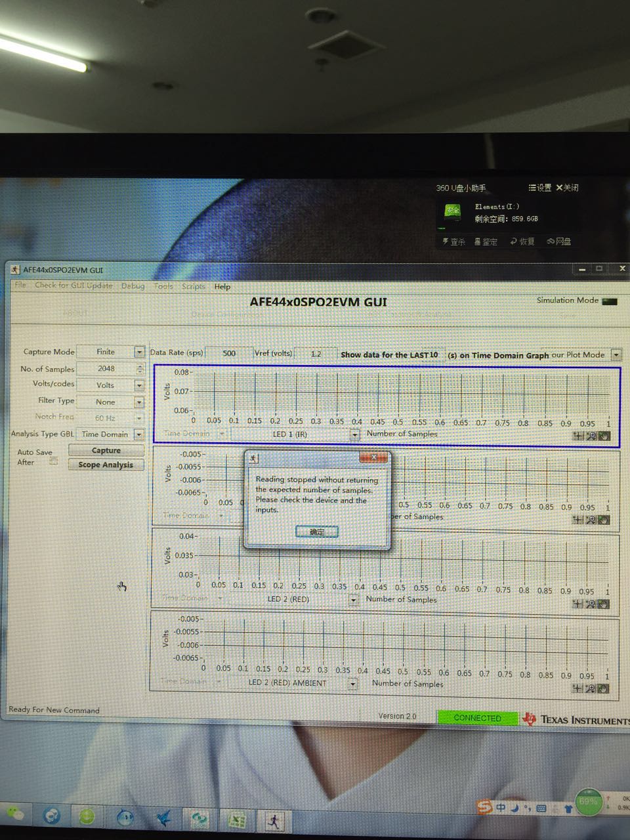Click 网盘 in 360 U盘小助手
The height and width of the screenshot is (840, 630).
click(559, 241)
